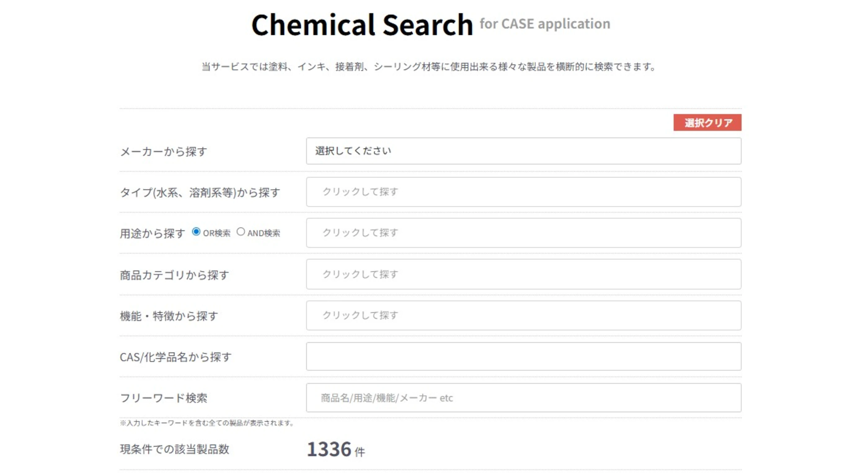Open the 商品カテゴリから探す selection field

(523, 274)
